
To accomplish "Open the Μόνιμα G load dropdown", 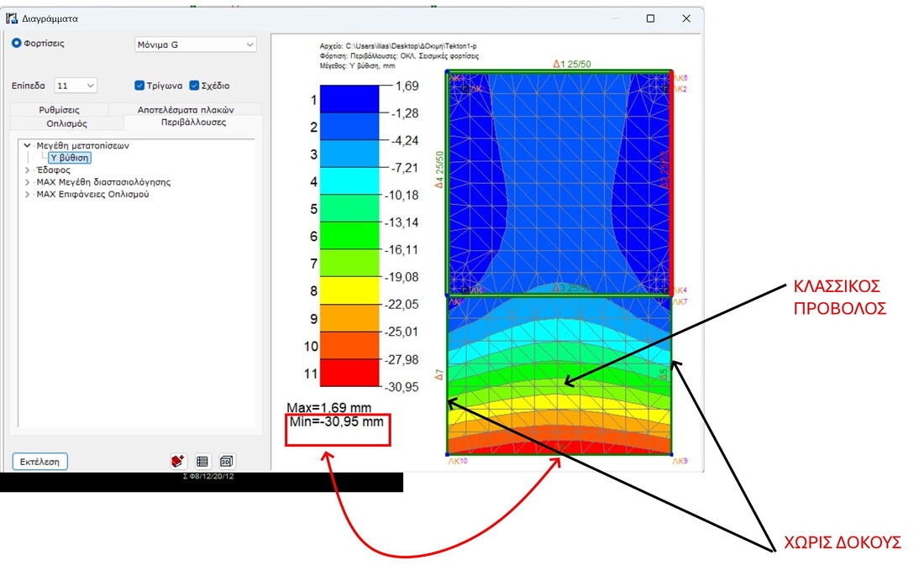I will (195, 44).
